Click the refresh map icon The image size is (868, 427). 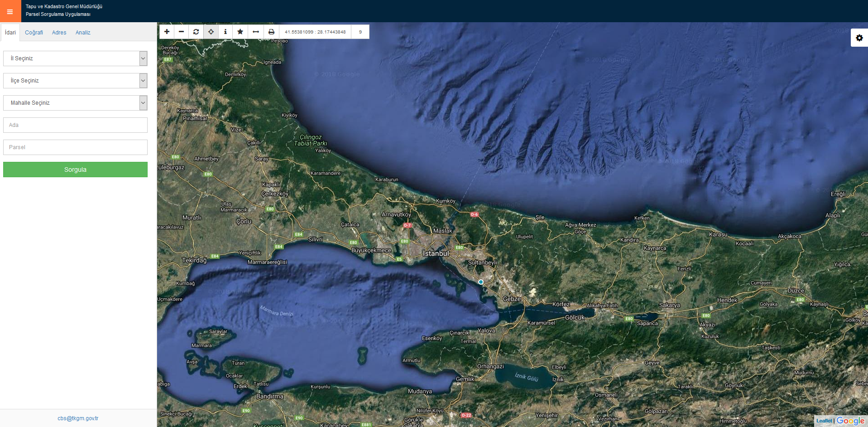pos(196,32)
